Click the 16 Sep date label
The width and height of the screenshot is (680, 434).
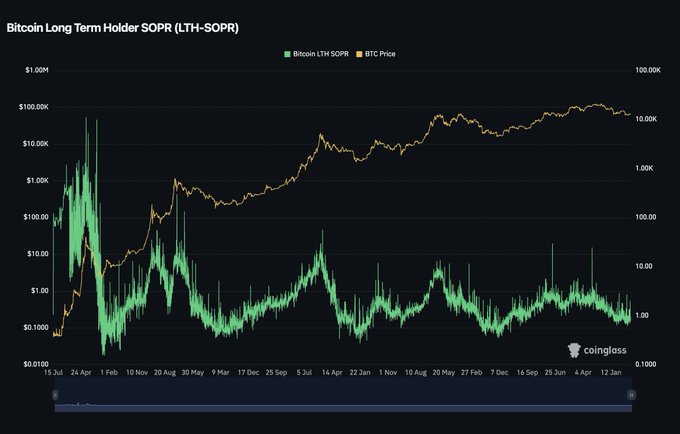[527, 372]
